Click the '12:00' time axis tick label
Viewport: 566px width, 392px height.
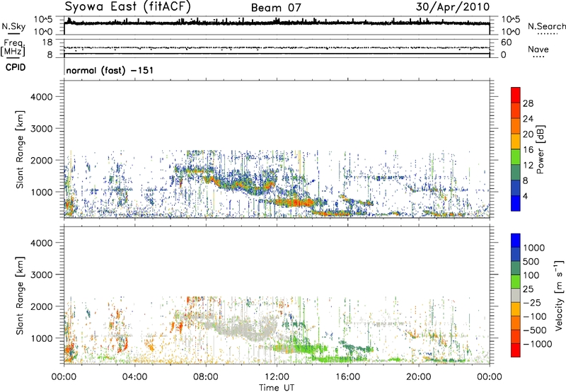tap(277, 376)
